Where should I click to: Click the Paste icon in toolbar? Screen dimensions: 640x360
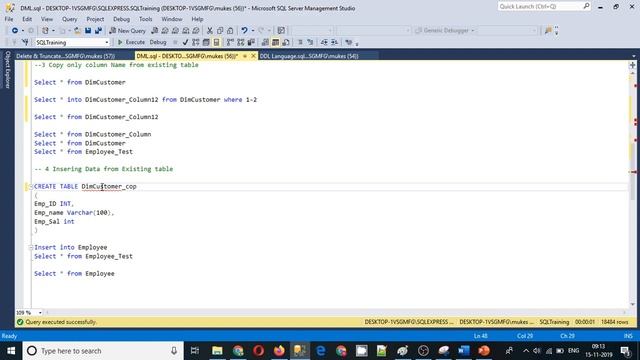tap(230, 31)
